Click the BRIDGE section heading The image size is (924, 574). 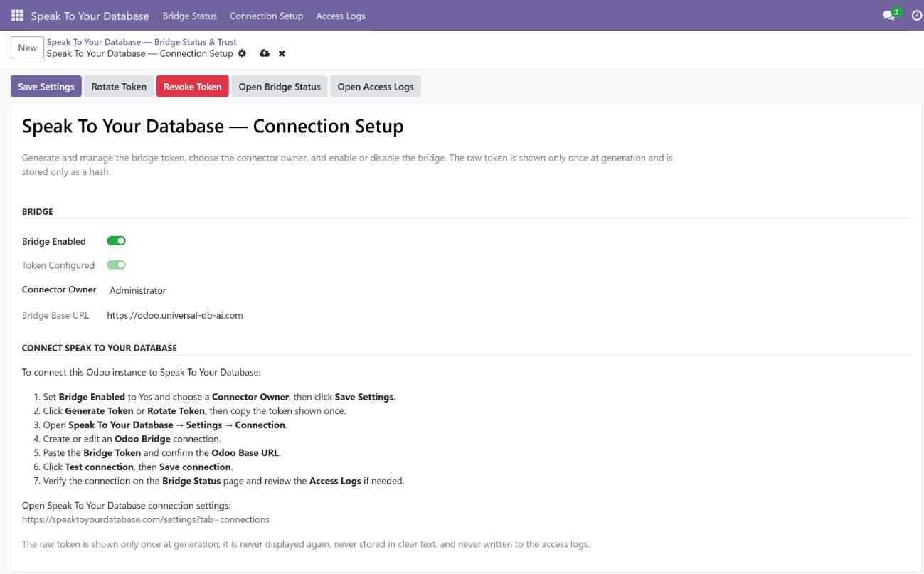pyautogui.click(x=38, y=211)
